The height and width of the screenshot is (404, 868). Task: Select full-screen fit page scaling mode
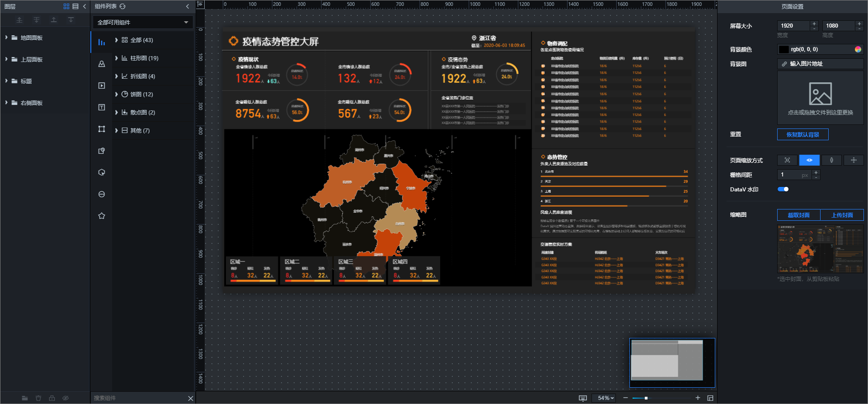coord(787,160)
